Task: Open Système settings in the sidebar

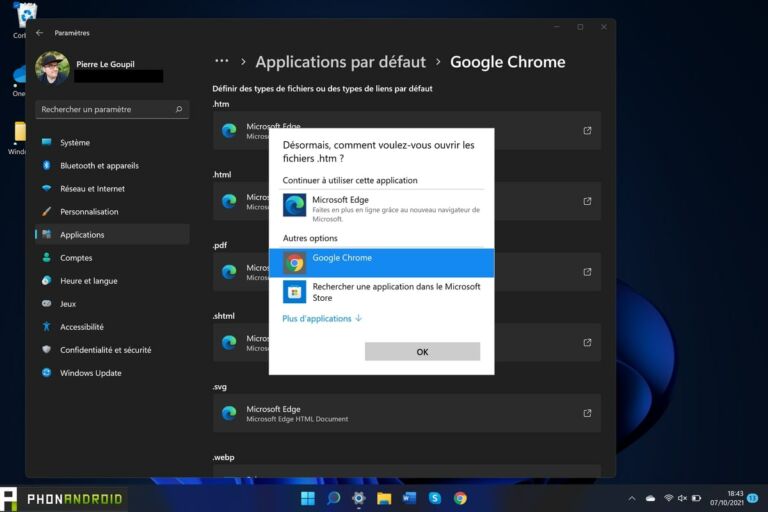Action: coord(112,143)
